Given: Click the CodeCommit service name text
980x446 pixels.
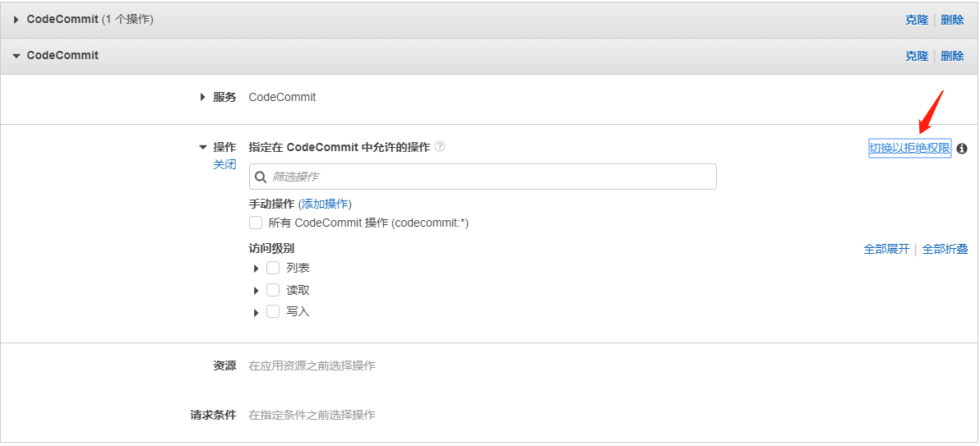Looking at the screenshot, I should click(x=282, y=97).
